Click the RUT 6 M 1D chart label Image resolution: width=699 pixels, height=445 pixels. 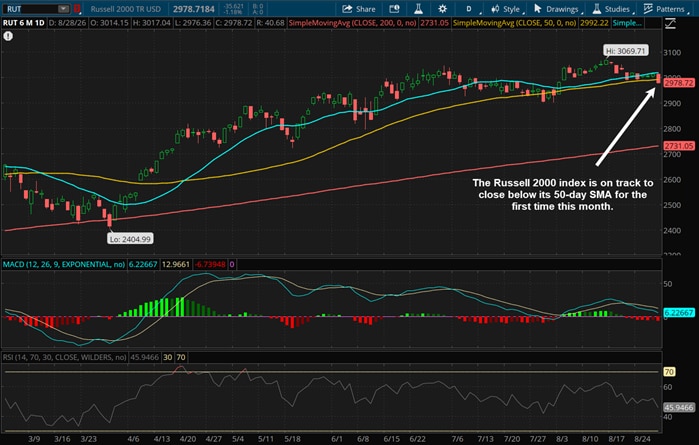pyautogui.click(x=24, y=23)
